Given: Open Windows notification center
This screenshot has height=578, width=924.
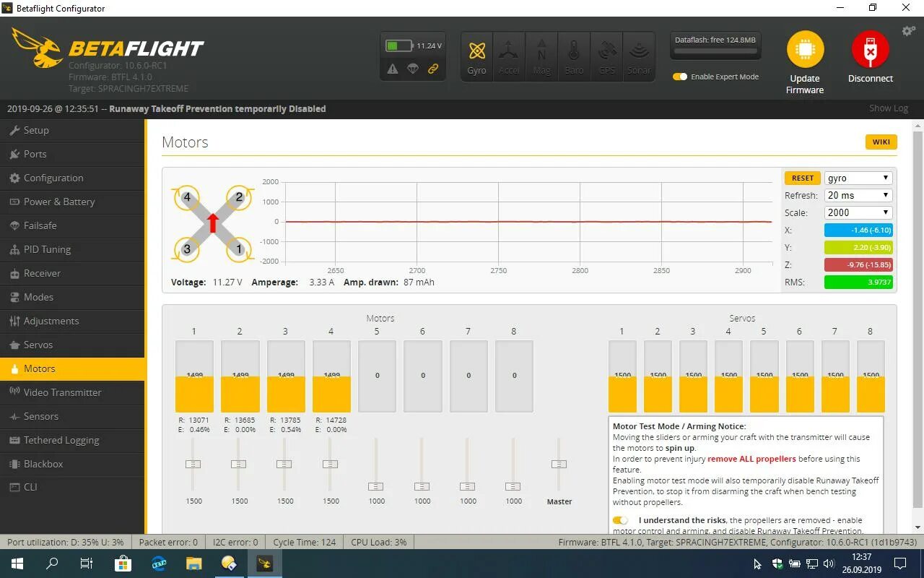Looking at the screenshot, I should pyautogui.click(x=900, y=564).
